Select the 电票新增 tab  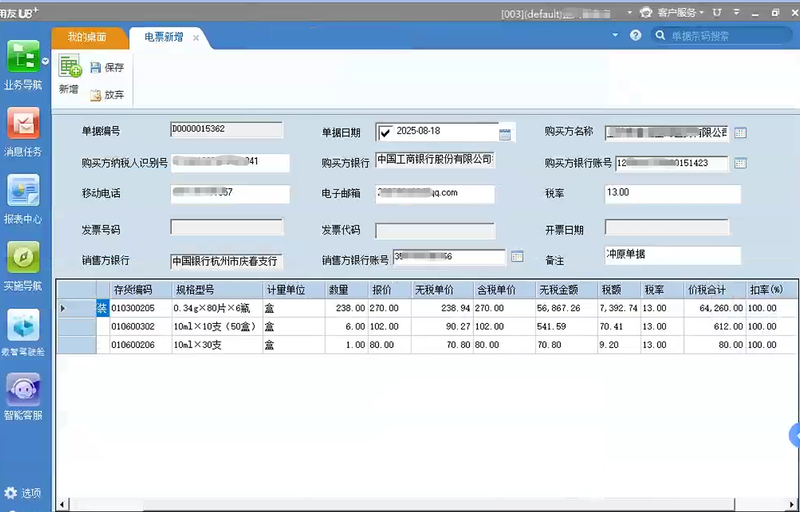(164, 37)
